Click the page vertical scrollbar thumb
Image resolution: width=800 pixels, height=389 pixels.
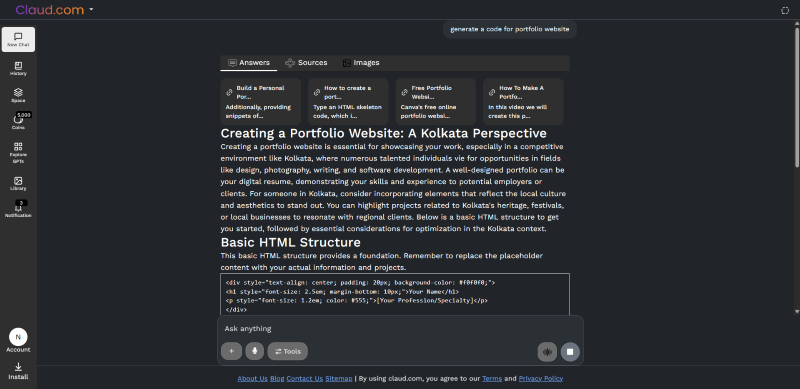click(x=797, y=97)
